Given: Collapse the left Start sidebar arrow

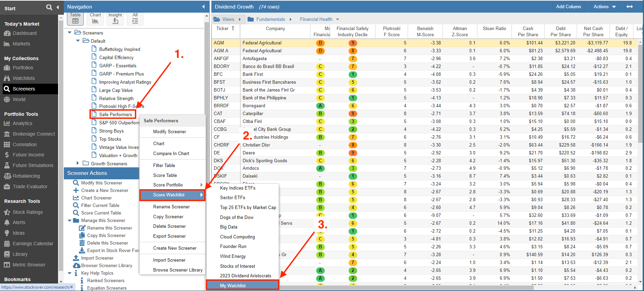Looking at the screenshot, I should (x=57, y=7).
